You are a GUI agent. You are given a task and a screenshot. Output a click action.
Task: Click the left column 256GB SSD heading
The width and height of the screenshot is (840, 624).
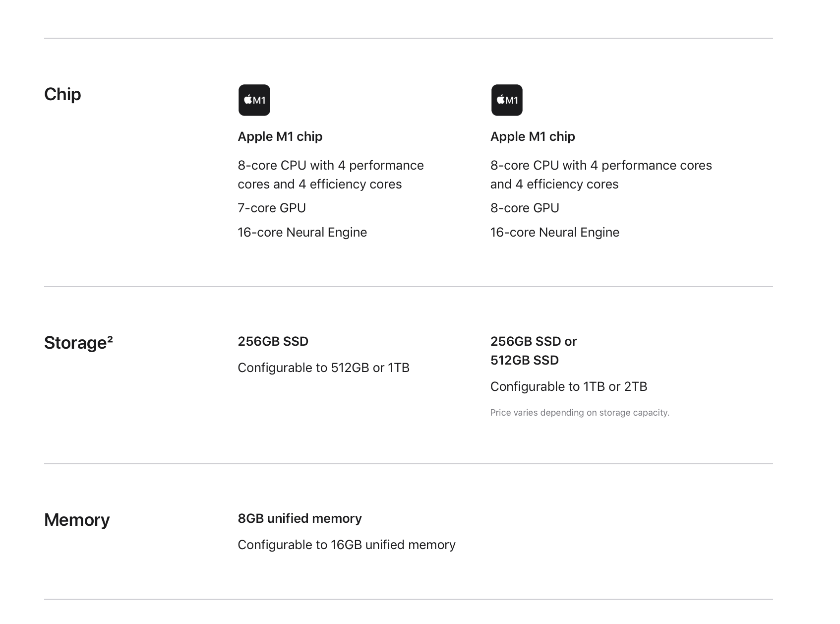(x=273, y=341)
